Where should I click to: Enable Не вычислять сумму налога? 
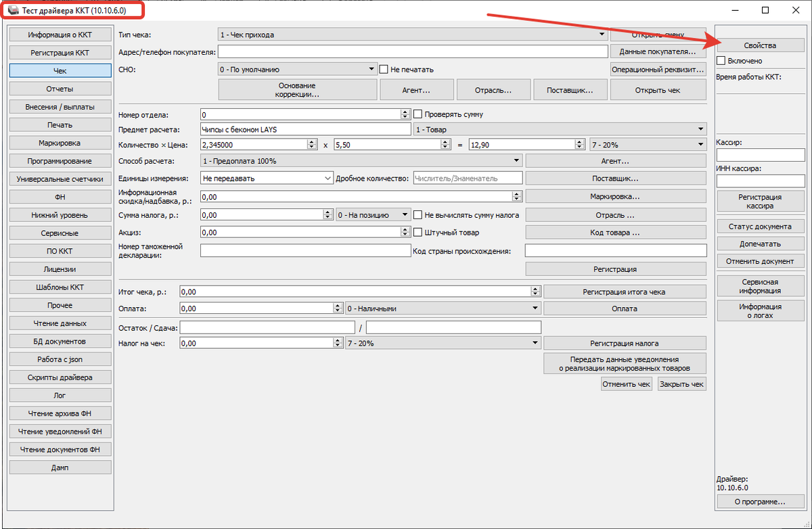click(x=418, y=214)
